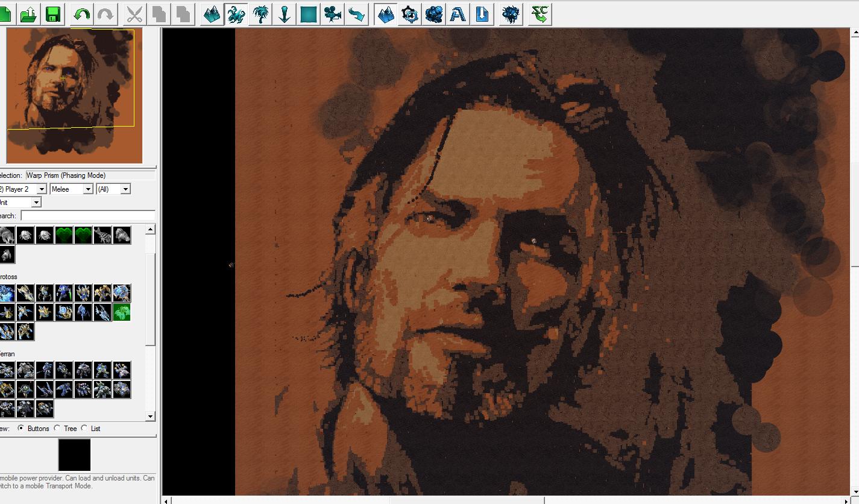859x504 pixels.
Task: Focus the unit Search field
Action: 88,216
